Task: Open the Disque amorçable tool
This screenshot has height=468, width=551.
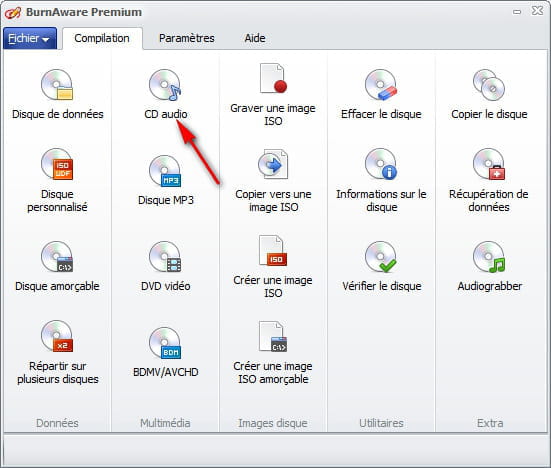Action: (x=57, y=266)
